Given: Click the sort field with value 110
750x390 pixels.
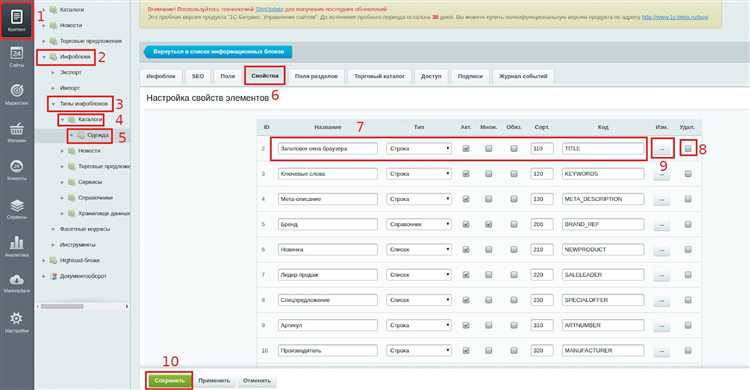Looking at the screenshot, I should click(x=542, y=149).
